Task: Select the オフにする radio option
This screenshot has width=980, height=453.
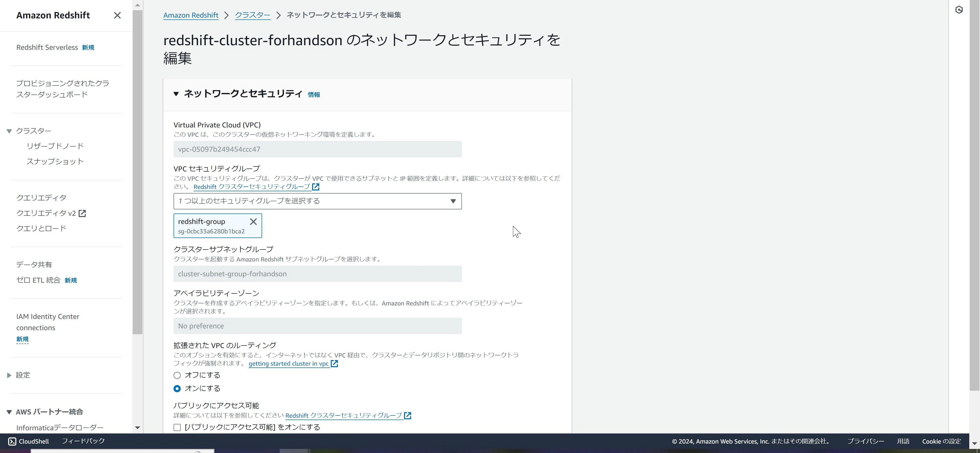Action: click(x=177, y=375)
